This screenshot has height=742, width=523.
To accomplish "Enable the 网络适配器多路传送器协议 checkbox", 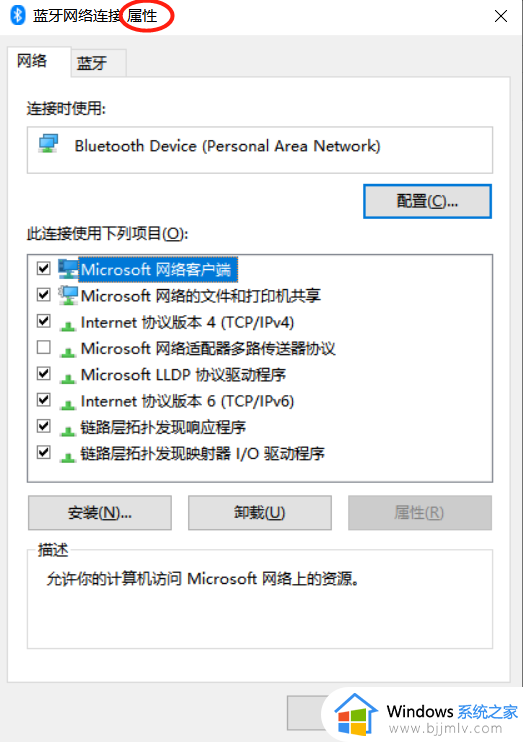I will pos(44,347).
